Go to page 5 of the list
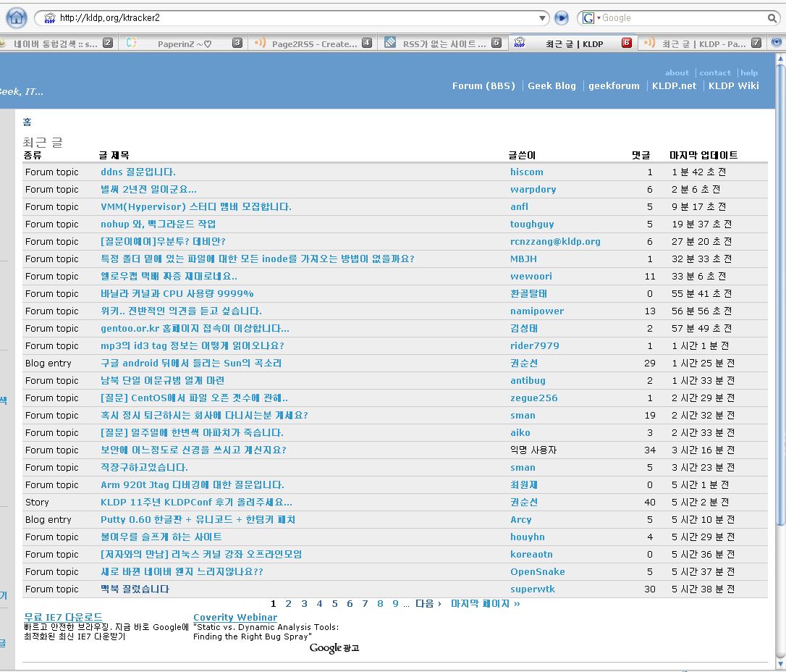This screenshot has height=672, width=786. pos(334,604)
